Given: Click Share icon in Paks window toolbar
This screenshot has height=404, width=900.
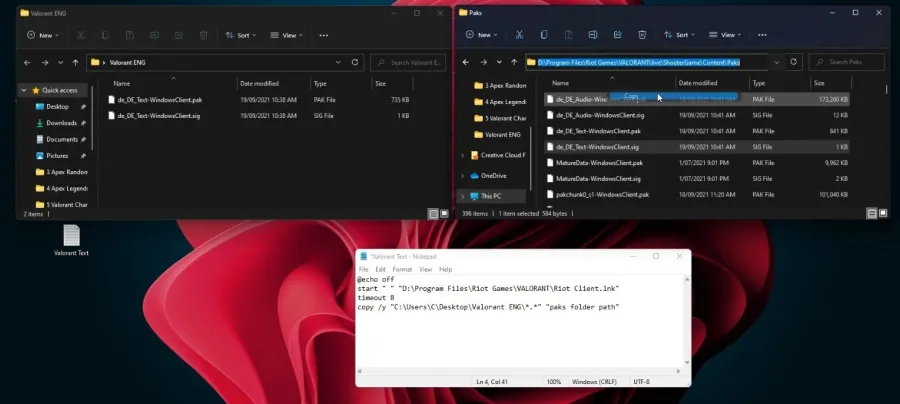Looking at the screenshot, I should coord(618,35).
